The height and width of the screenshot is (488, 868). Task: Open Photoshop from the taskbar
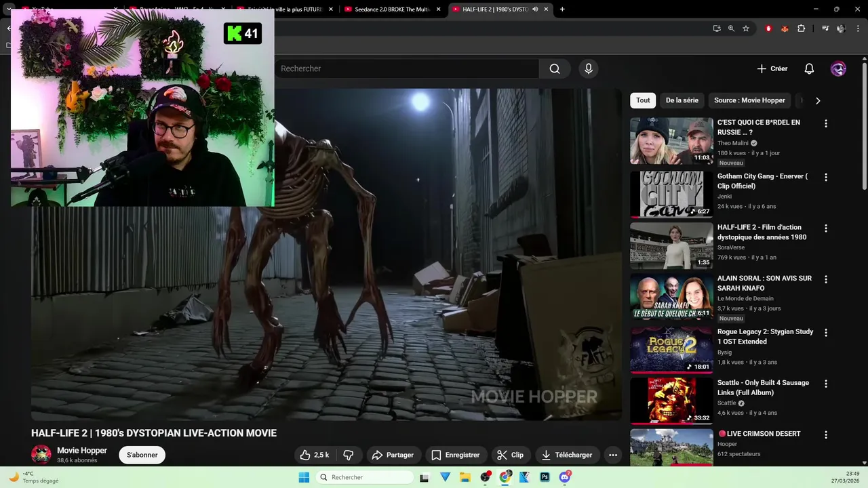coord(545,477)
